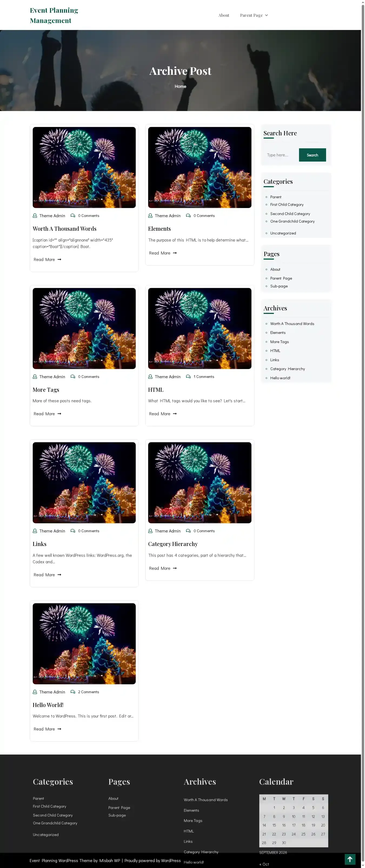Open the More Tags post title

[x=46, y=390]
